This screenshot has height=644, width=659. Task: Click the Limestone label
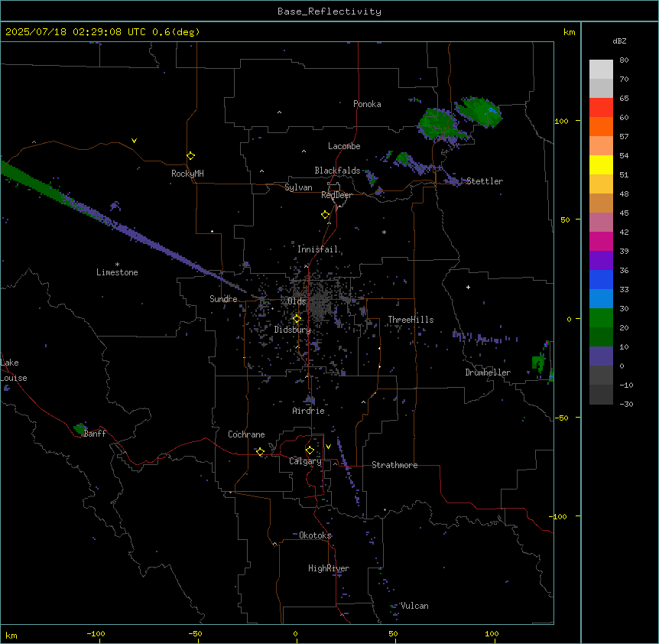point(117,272)
